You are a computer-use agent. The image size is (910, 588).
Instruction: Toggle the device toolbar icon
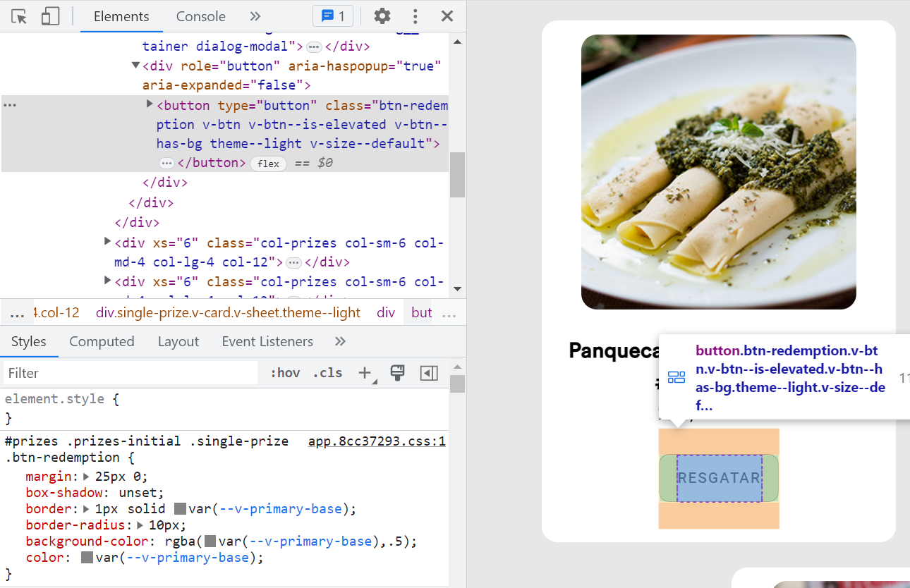49,16
